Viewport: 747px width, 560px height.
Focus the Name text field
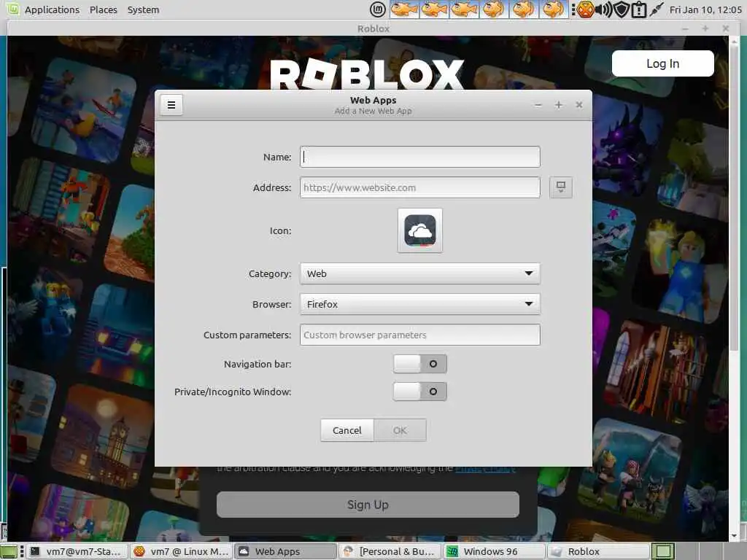[x=419, y=157]
